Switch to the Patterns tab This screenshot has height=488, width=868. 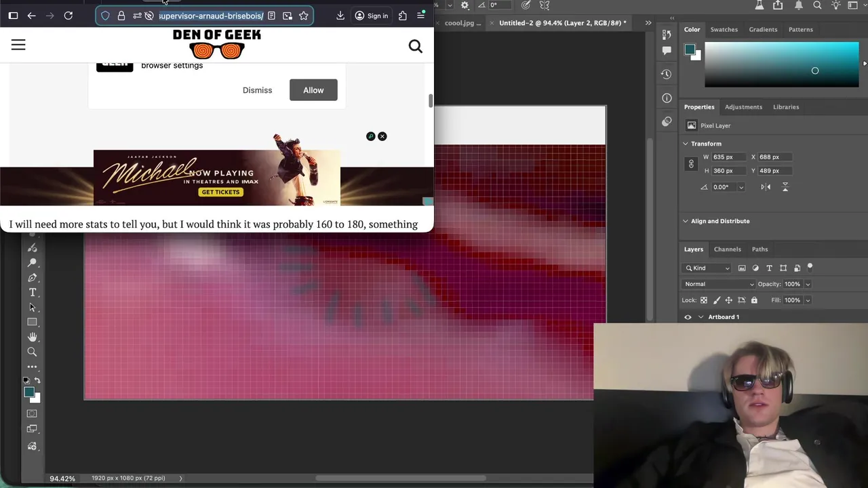click(800, 30)
